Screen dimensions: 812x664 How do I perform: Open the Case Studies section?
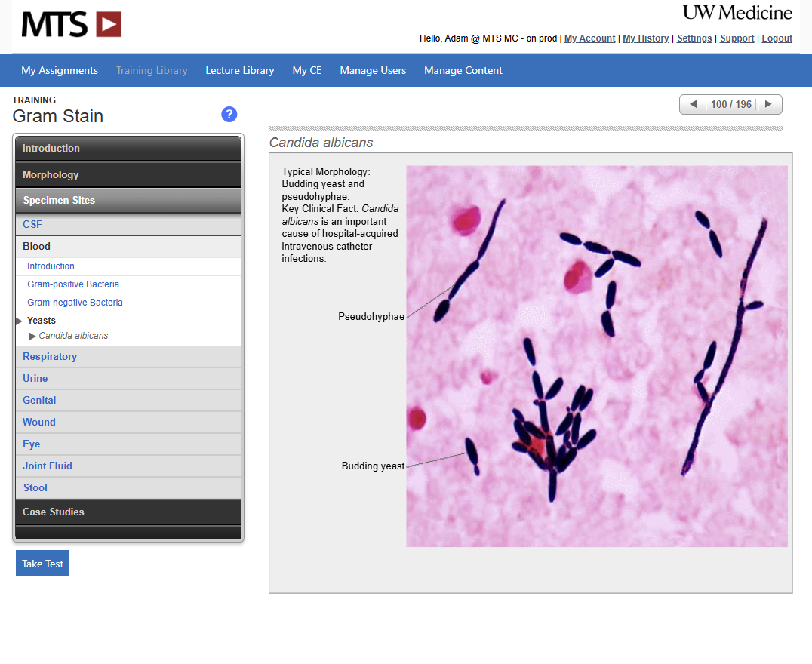[128, 512]
